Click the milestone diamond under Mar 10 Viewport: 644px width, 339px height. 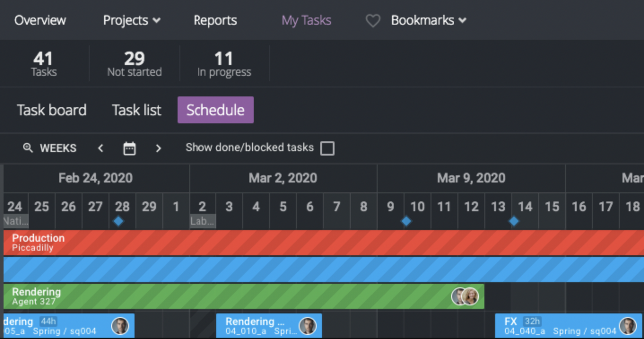coord(406,221)
